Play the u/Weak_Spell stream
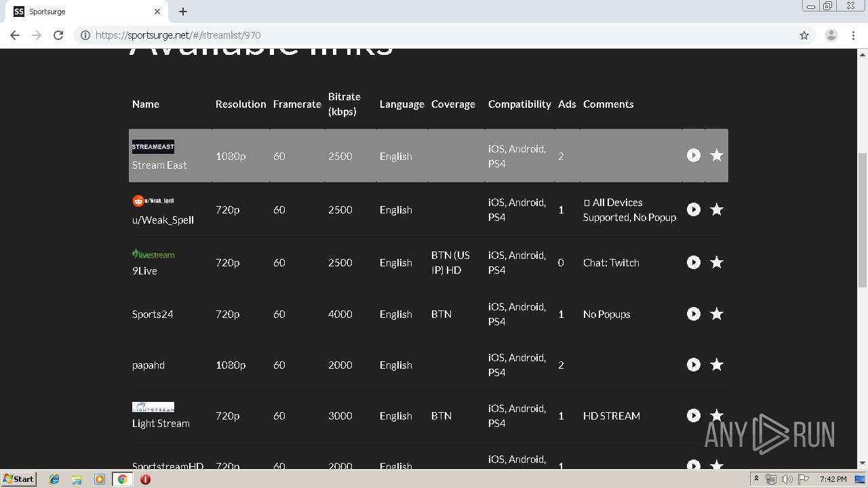 coord(693,209)
